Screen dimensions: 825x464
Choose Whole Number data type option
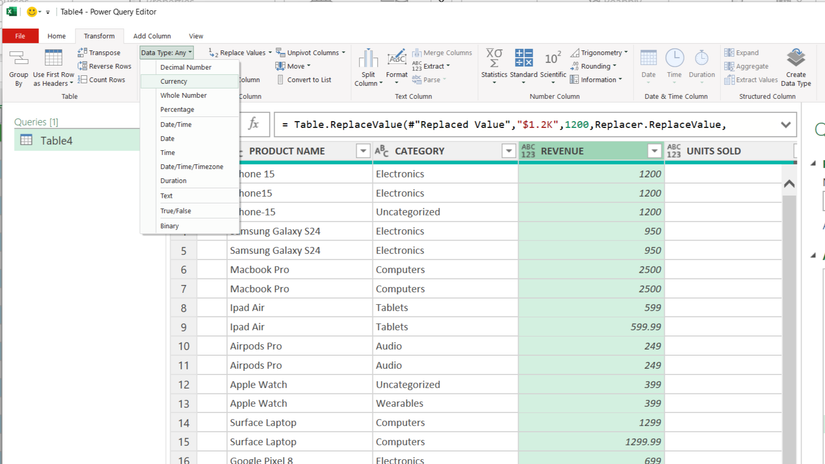coord(183,95)
